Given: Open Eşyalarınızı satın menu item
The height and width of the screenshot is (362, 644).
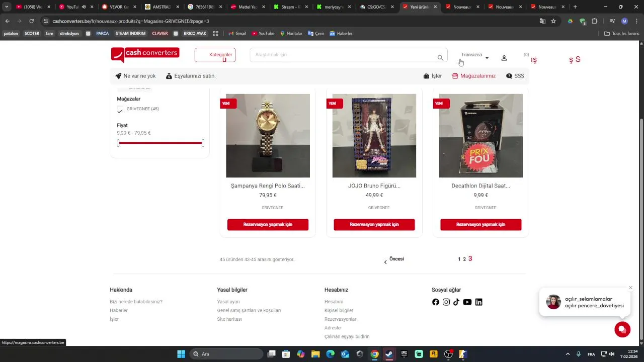Looking at the screenshot, I should (191, 76).
